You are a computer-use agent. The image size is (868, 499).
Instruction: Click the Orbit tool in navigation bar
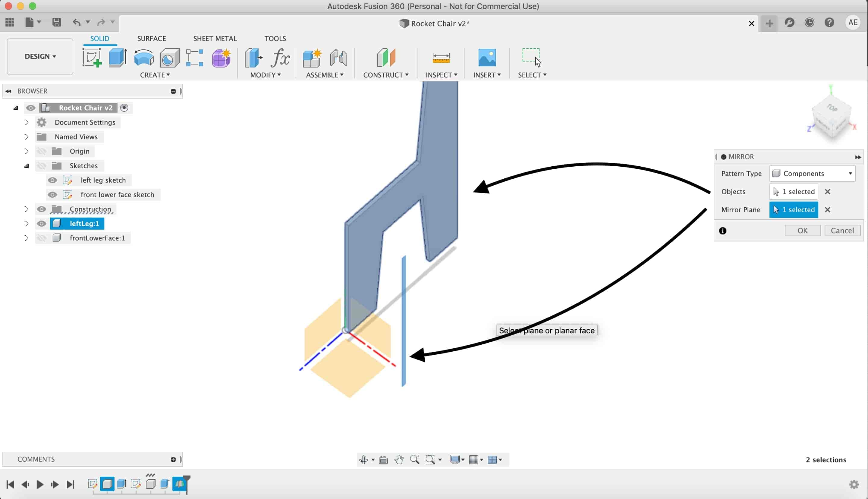pos(363,460)
